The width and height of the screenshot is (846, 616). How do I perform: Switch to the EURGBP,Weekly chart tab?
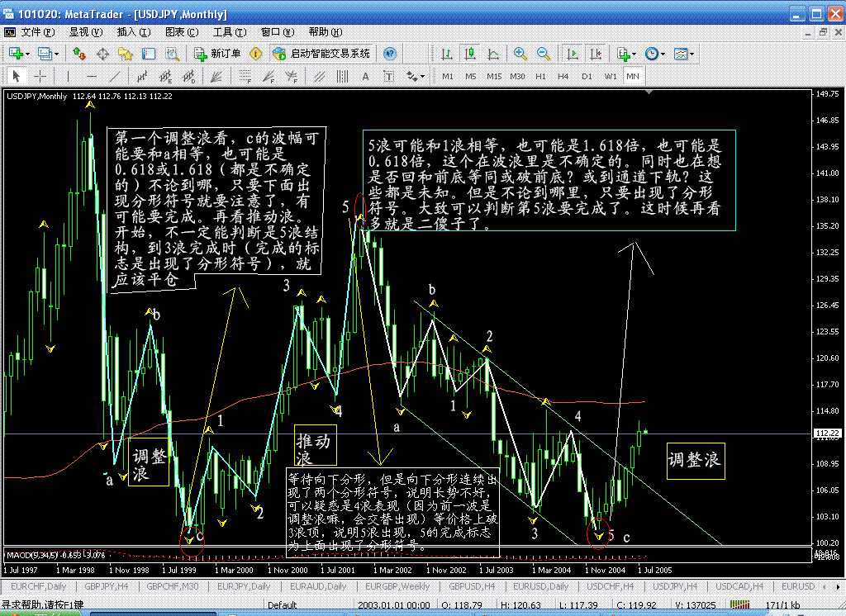pos(397,586)
